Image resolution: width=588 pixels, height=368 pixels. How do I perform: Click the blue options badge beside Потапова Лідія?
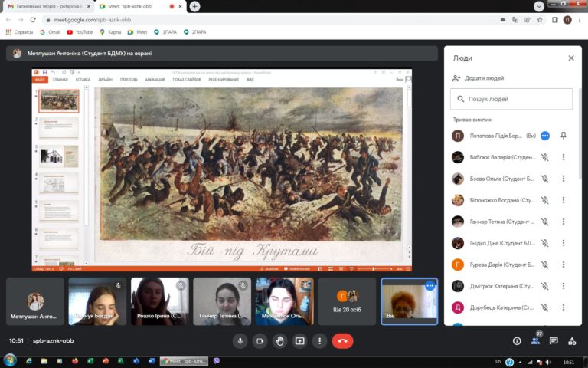(x=545, y=136)
